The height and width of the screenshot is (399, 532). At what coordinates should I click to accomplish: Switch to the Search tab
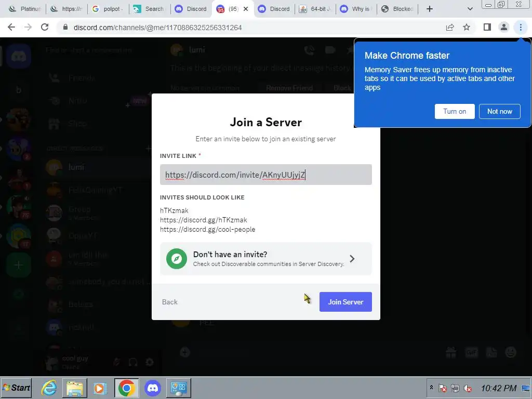(x=149, y=9)
